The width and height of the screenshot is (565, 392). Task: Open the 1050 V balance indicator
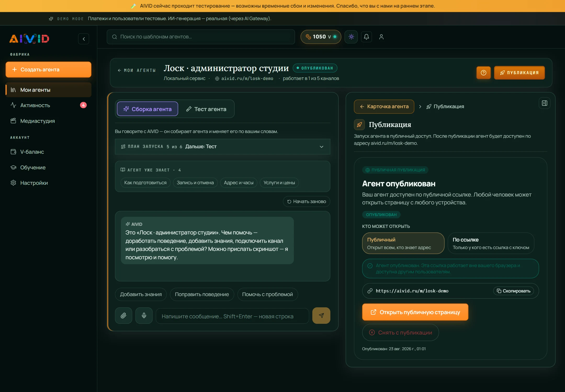[x=321, y=37]
